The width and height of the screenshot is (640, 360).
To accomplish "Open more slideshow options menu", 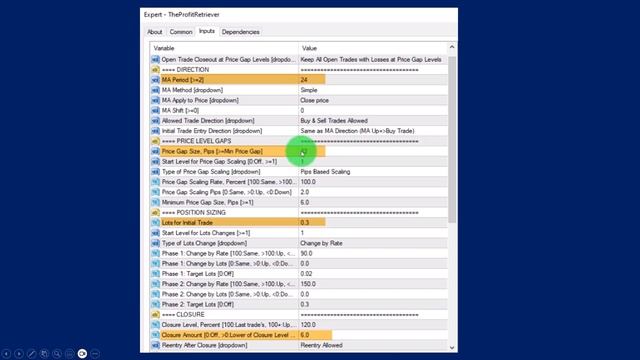I will (x=95, y=354).
